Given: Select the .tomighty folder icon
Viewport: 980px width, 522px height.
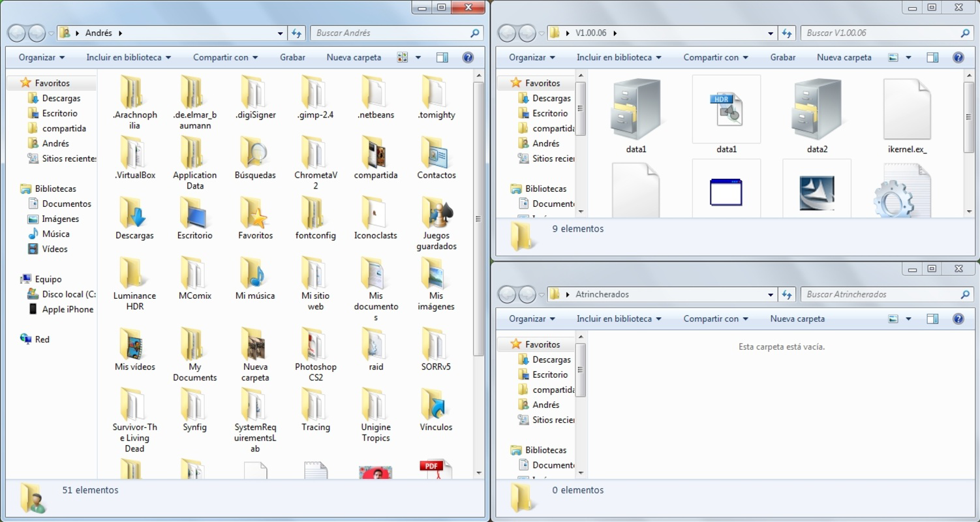Looking at the screenshot, I should tap(435, 91).
